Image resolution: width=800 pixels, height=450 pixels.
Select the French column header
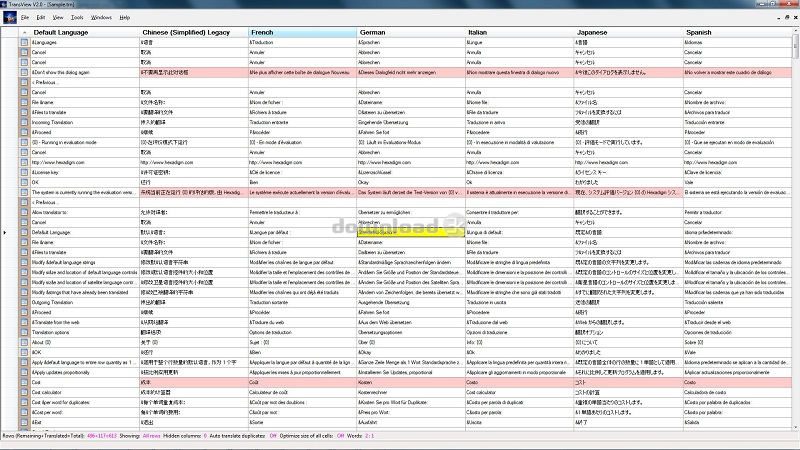pos(302,32)
